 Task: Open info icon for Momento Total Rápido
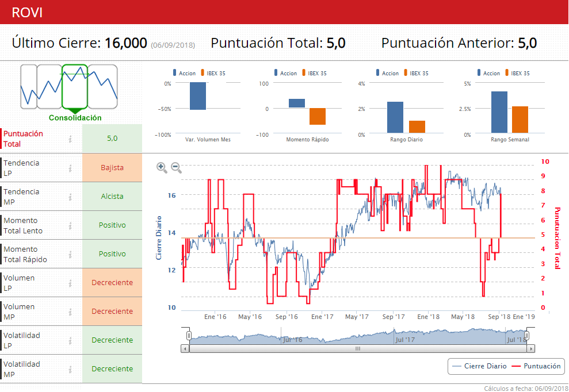click(x=70, y=255)
